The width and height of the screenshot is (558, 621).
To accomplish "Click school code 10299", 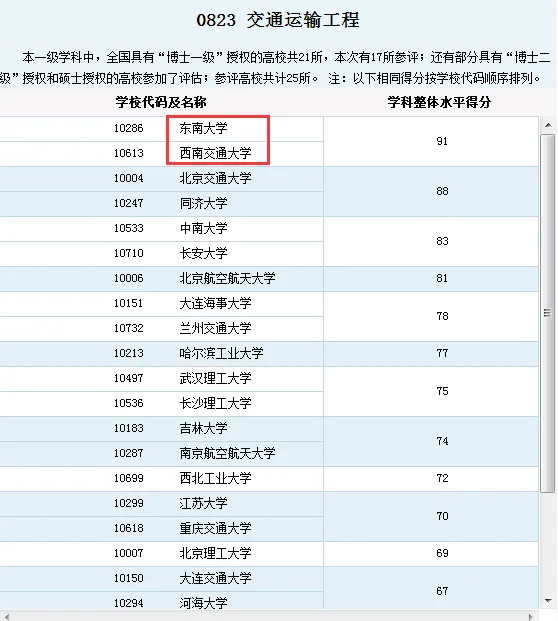I will point(129,503).
